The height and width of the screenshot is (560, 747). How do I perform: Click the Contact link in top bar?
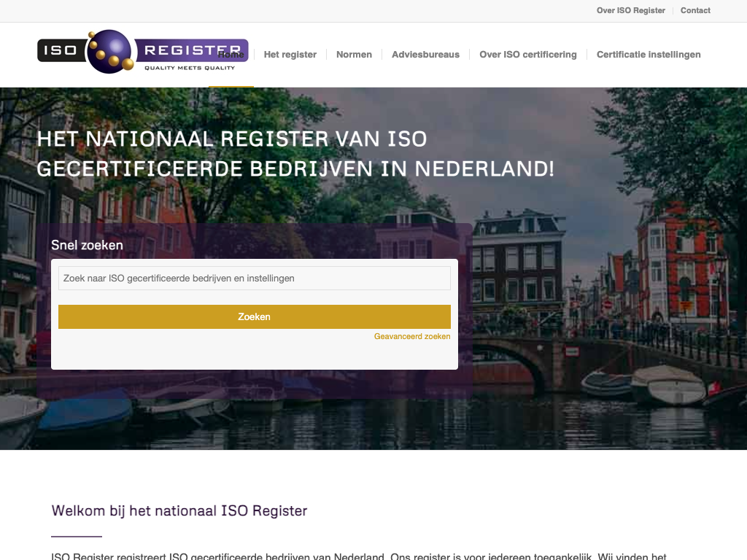pyautogui.click(x=695, y=10)
